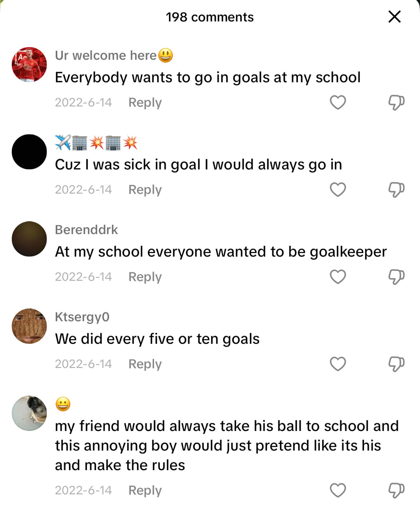This screenshot has height=515, width=420.
Task: Open the "Ur welcome here" user's profile picture
Action: [29, 65]
